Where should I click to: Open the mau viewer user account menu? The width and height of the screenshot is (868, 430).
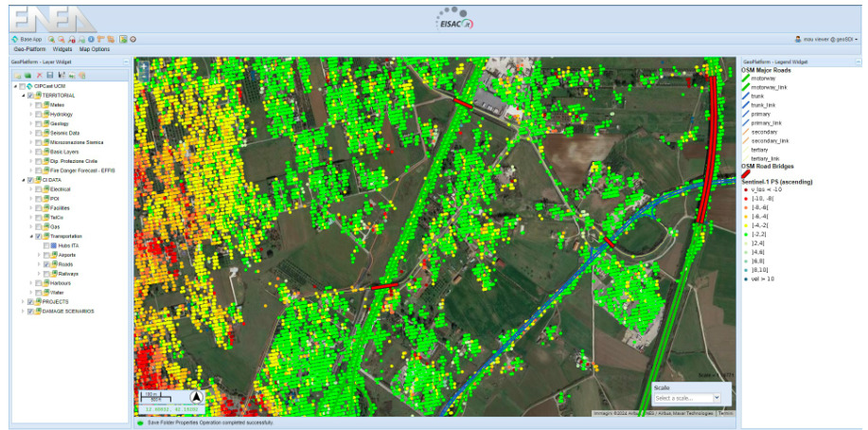click(x=826, y=39)
